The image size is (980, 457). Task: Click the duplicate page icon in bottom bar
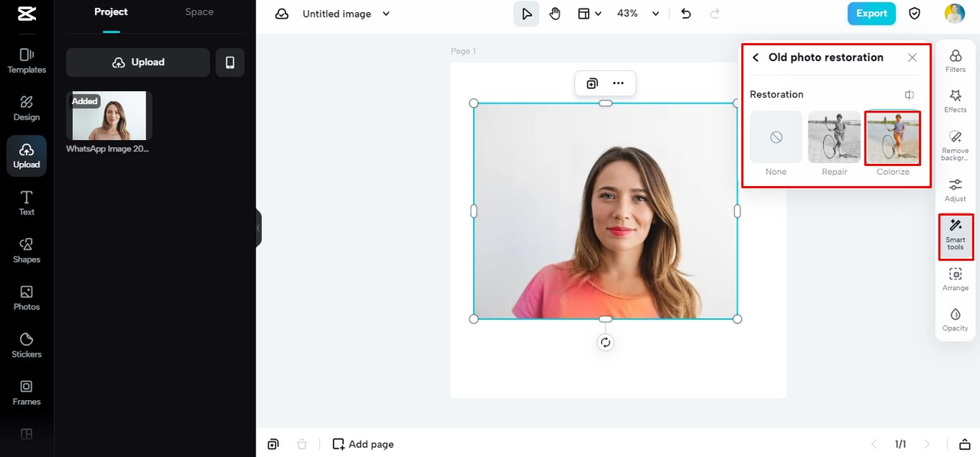[273, 444]
